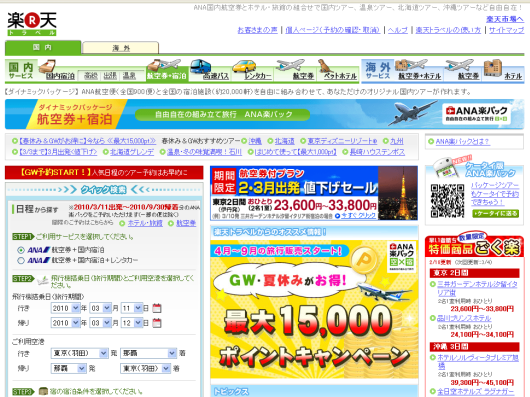Open the ダイナミックパッケージ 航空券+宿泊 banner

pos(264,114)
